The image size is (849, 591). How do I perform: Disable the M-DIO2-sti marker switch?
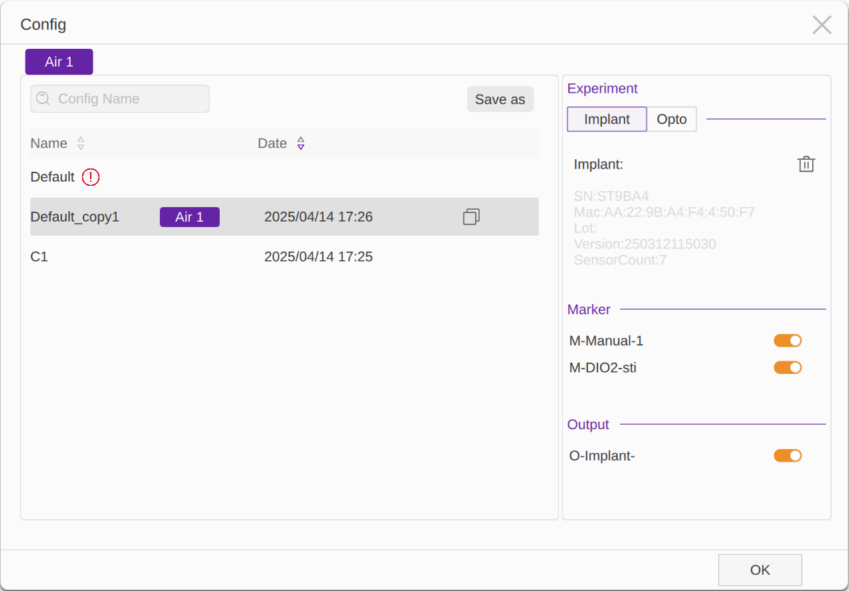pyautogui.click(x=787, y=367)
